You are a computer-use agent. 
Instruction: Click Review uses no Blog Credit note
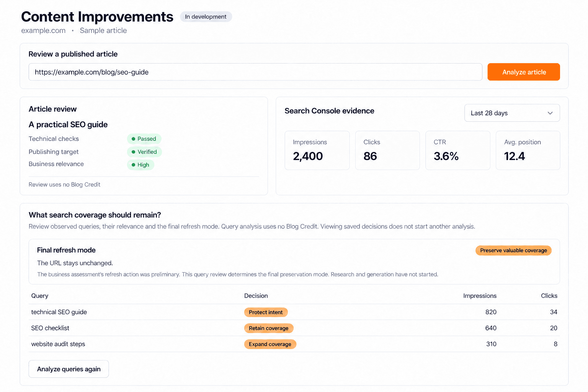pos(64,185)
